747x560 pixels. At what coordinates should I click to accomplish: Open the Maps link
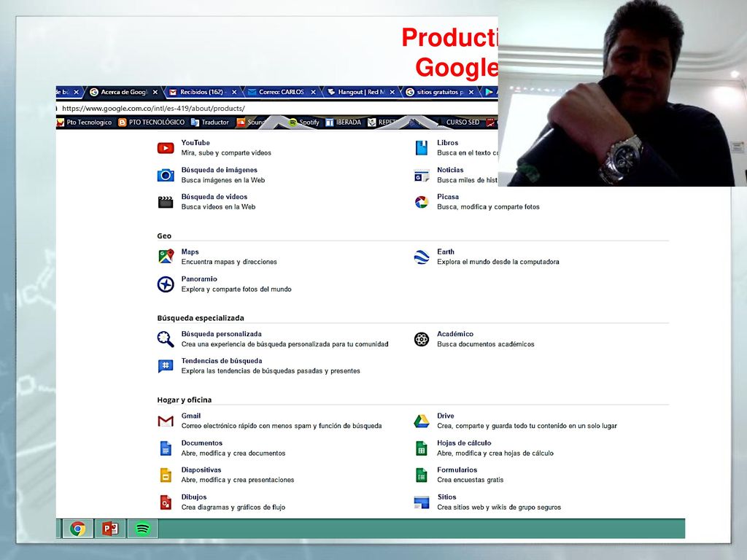[x=190, y=252]
